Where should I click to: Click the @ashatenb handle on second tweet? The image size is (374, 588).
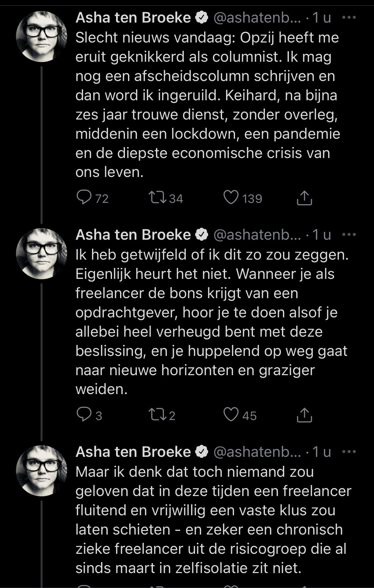[257, 235]
